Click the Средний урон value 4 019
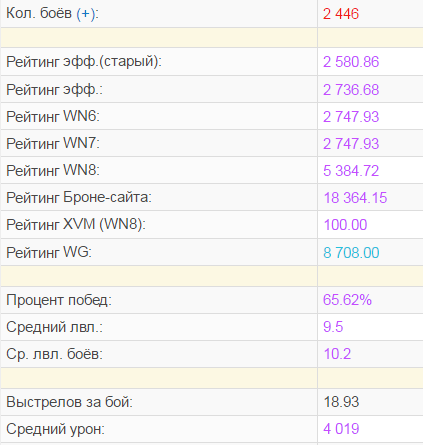The width and height of the screenshot is (423, 445). coord(341,429)
